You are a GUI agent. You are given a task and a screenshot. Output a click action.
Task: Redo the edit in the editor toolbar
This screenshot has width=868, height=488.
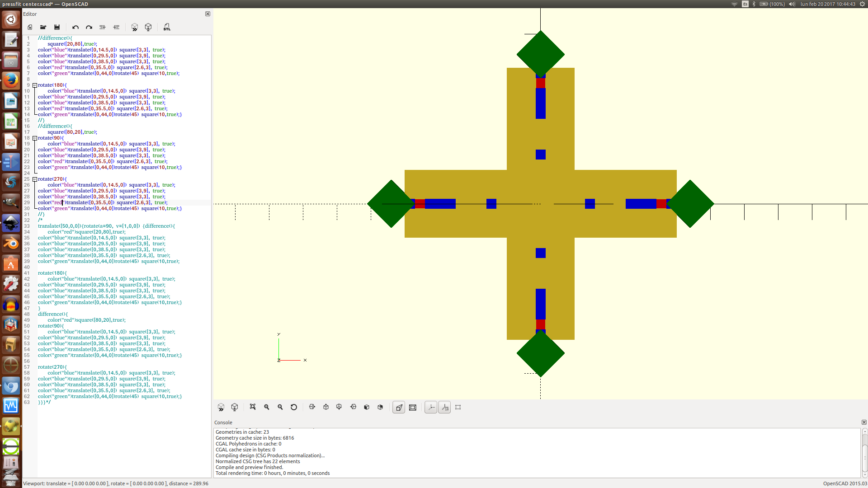[89, 27]
